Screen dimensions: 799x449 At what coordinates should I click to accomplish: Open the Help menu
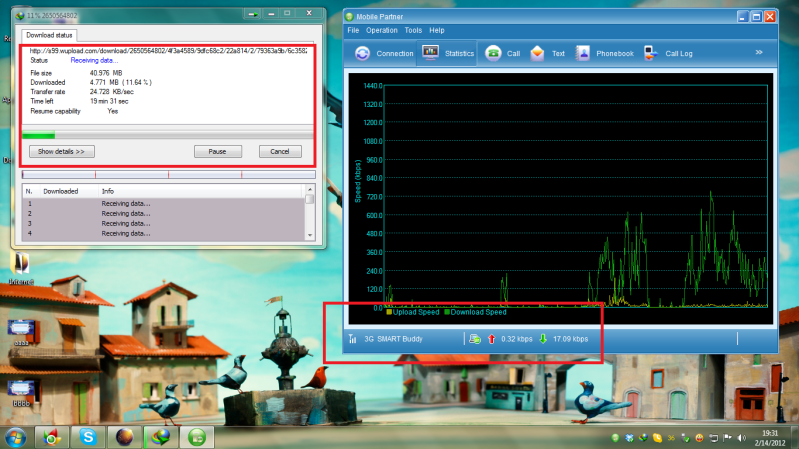click(437, 31)
